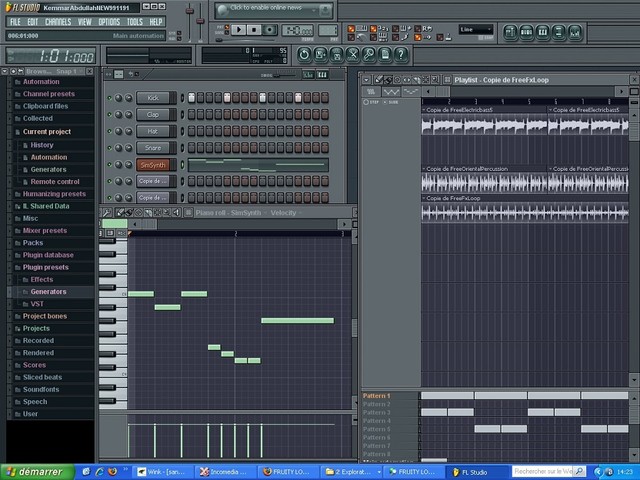Open the TOOLS menu
The width and height of the screenshot is (640, 480).
coord(134,21)
